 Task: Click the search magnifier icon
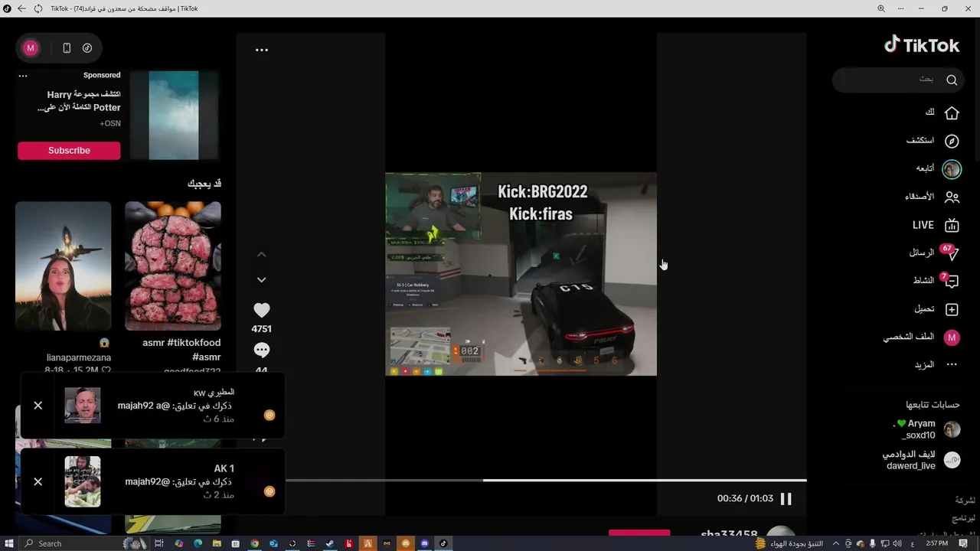tap(952, 80)
